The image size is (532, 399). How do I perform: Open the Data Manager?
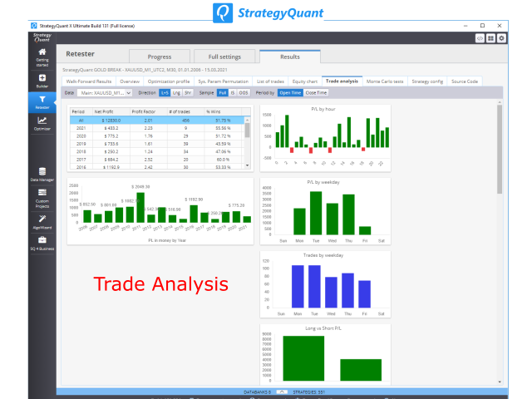pyautogui.click(x=42, y=175)
